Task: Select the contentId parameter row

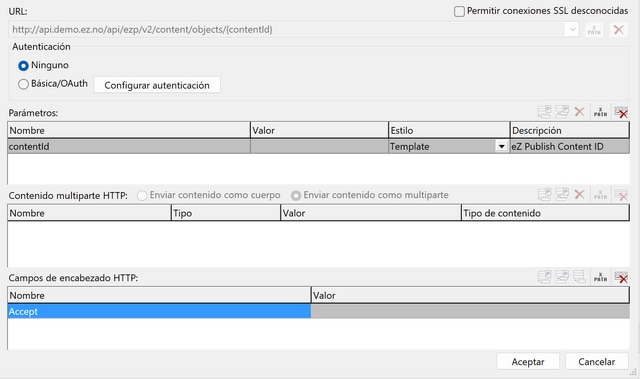Action: tap(318, 146)
